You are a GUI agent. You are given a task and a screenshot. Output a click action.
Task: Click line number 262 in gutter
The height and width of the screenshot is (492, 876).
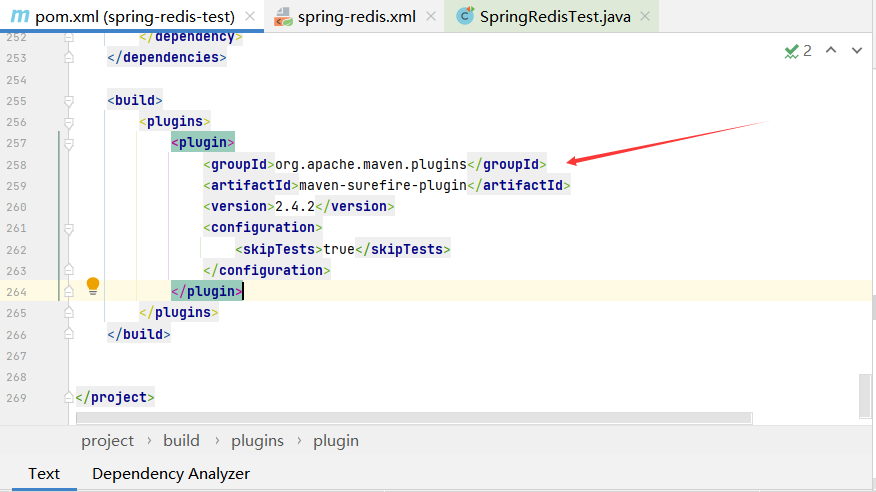pos(17,250)
